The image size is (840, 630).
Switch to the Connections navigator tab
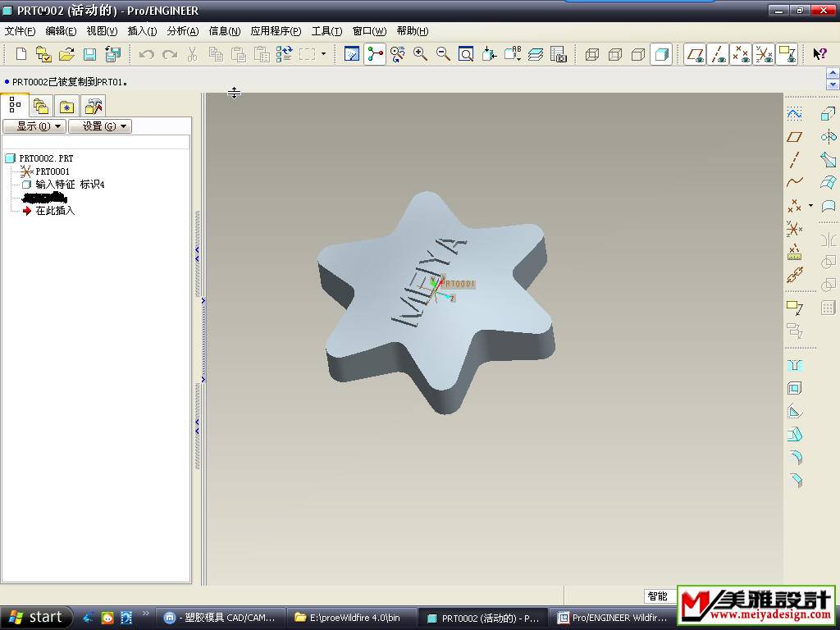click(x=94, y=106)
